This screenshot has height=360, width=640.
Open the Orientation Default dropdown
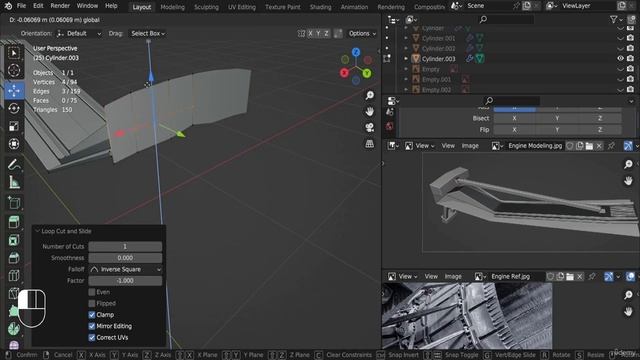pyautogui.click(x=79, y=33)
